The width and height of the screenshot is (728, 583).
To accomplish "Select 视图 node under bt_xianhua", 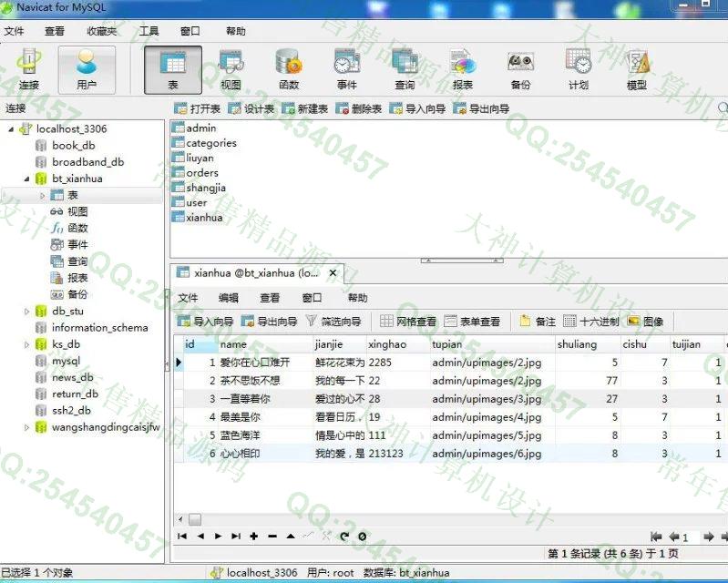I will (77, 211).
